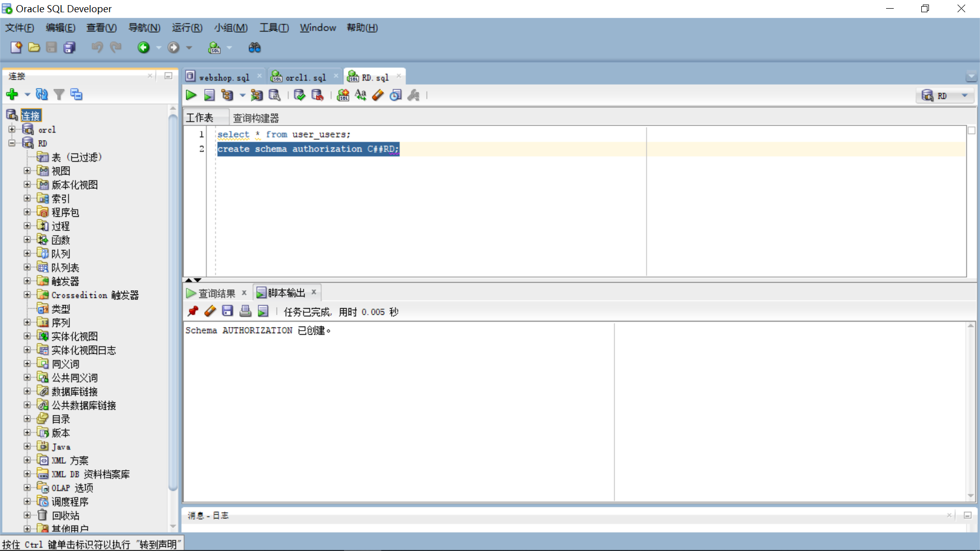Select the 程序包 tree item
This screenshot has height=551, width=980.
click(x=65, y=212)
